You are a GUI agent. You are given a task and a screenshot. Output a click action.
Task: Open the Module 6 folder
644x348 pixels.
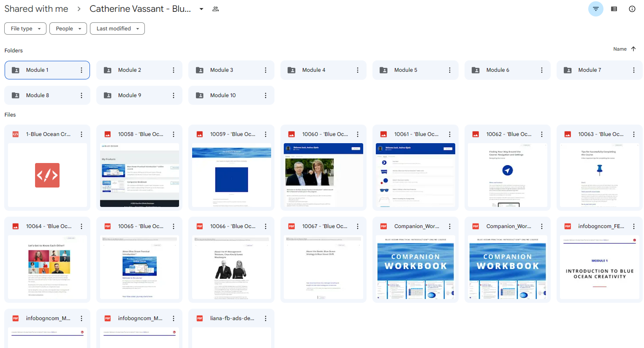coord(508,70)
